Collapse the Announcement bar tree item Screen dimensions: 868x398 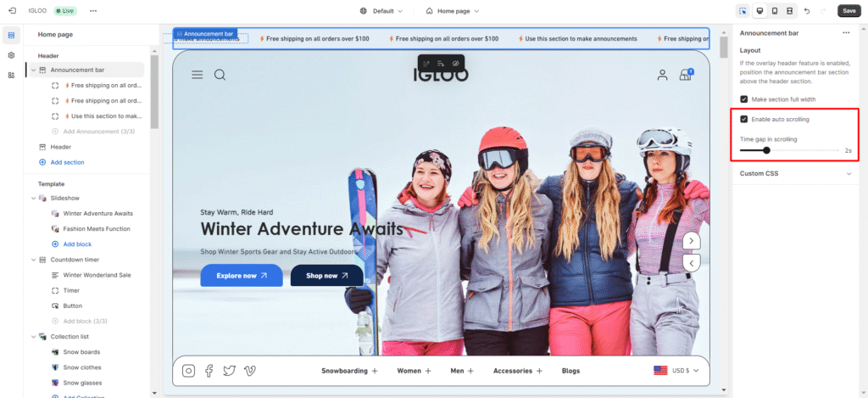[x=33, y=70]
